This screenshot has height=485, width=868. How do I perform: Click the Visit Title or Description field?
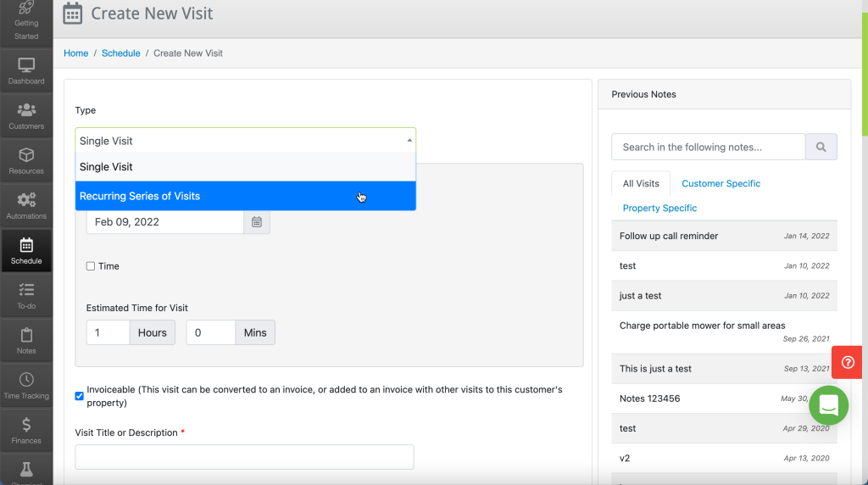click(244, 457)
